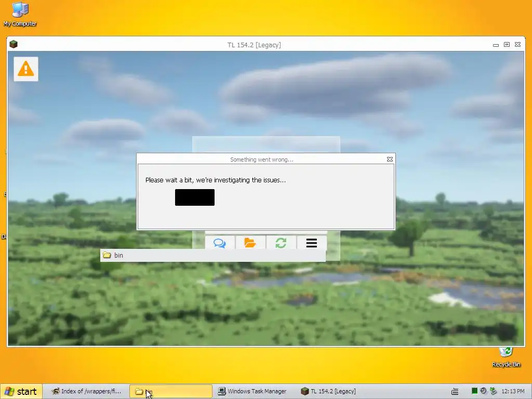The image size is (532, 399).
Task: Click the green refresh arrows icon
Action: tap(281, 243)
